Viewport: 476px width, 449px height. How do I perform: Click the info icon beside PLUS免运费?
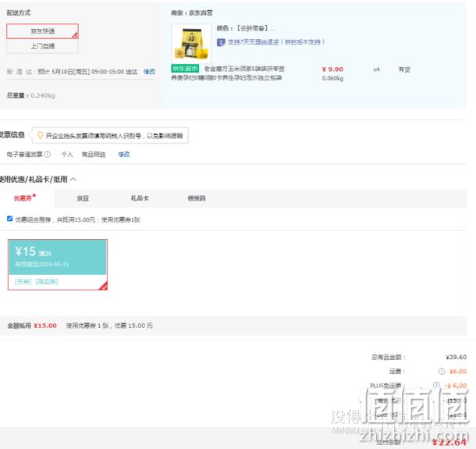(436, 385)
